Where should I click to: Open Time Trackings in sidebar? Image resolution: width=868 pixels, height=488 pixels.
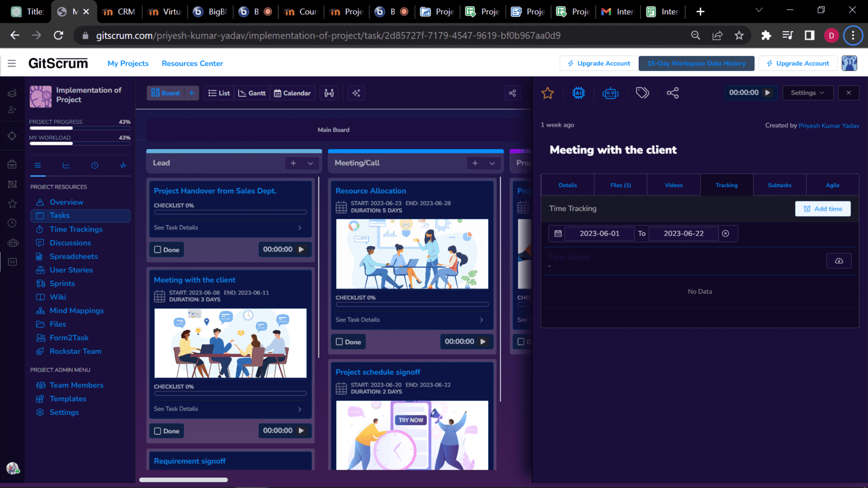point(76,229)
